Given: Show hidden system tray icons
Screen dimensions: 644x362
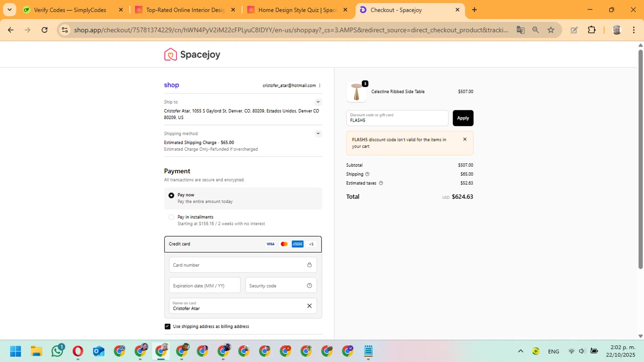Looking at the screenshot, I should 520,351.
